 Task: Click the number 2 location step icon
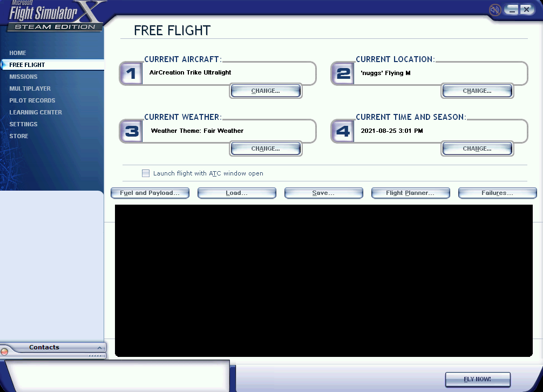click(x=342, y=73)
